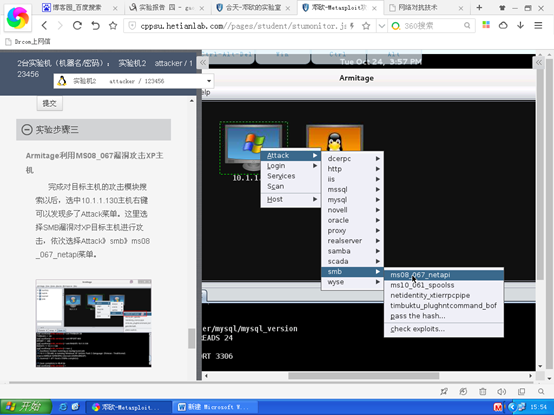Click the 360 search box

click(431, 25)
